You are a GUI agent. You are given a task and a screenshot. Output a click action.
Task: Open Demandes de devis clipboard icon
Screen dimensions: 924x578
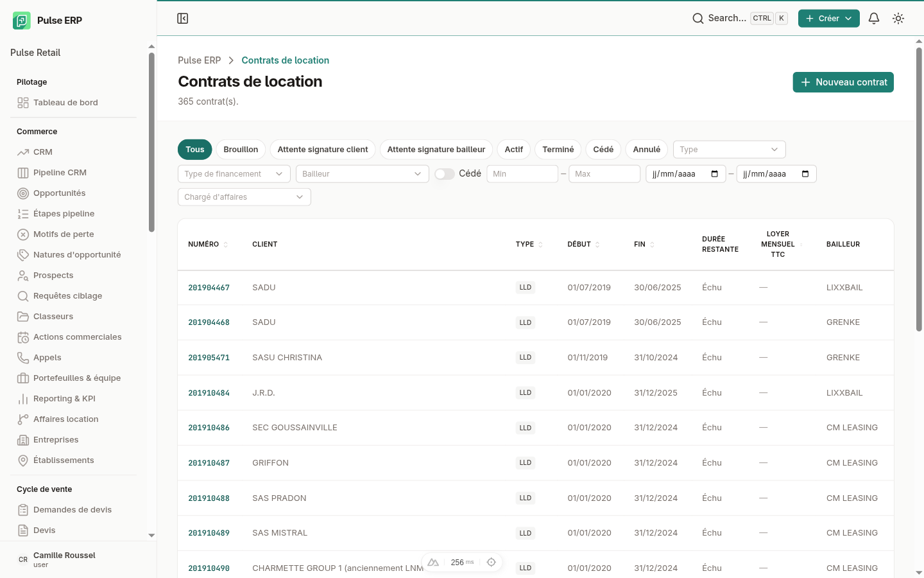tap(23, 510)
